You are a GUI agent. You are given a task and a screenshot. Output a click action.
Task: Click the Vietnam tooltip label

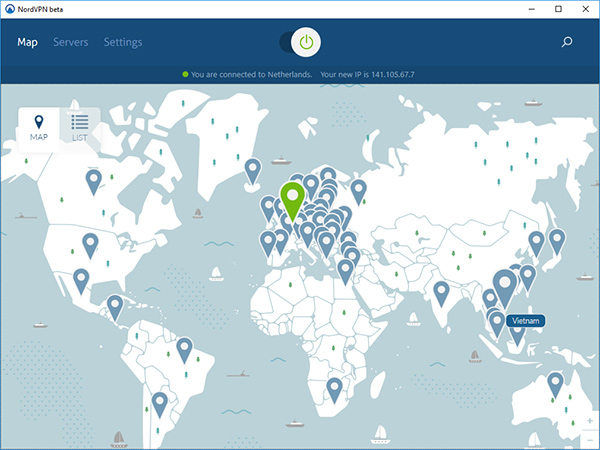(525, 321)
